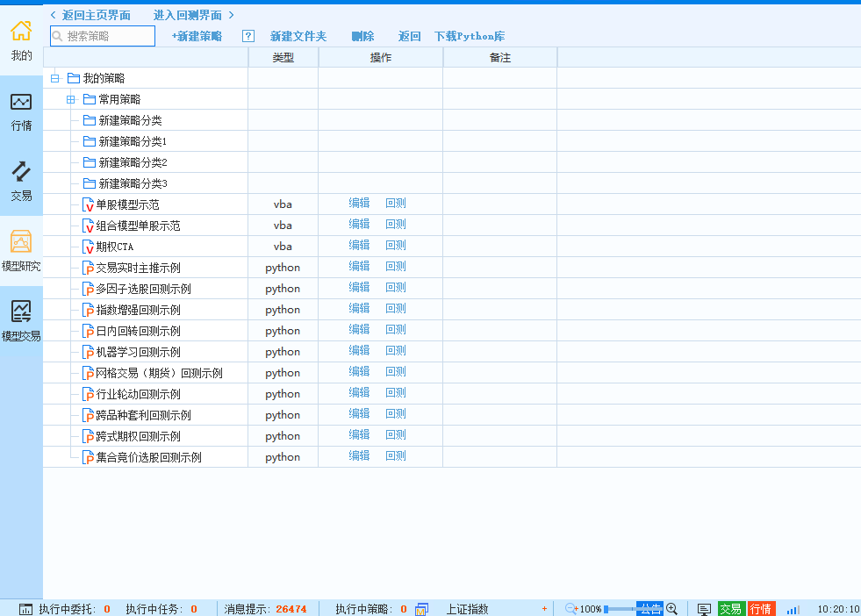The width and height of the screenshot is (861, 616).
Task: Click the vba file icon of 期权CTA
Action: [88, 247]
